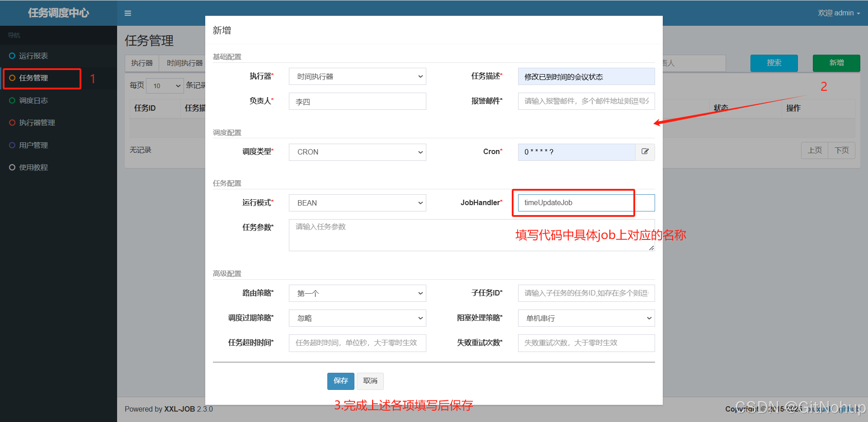
Task: Click the XXL-JOB footer text
Action: pos(179,409)
